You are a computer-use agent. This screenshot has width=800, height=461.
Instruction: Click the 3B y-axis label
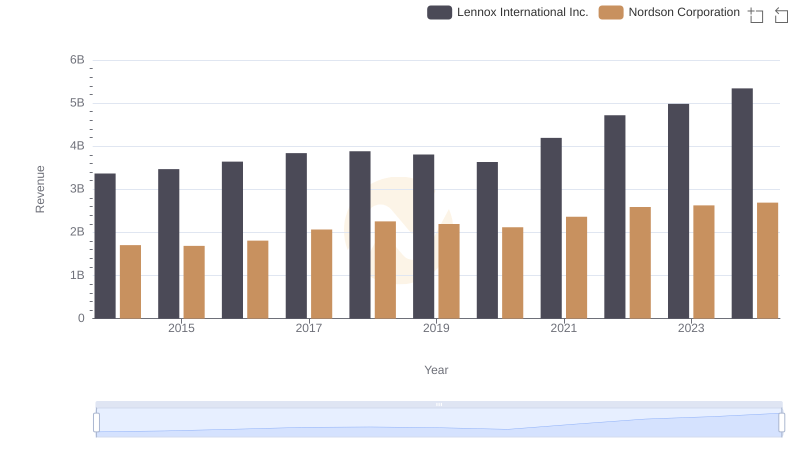click(77, 189)
